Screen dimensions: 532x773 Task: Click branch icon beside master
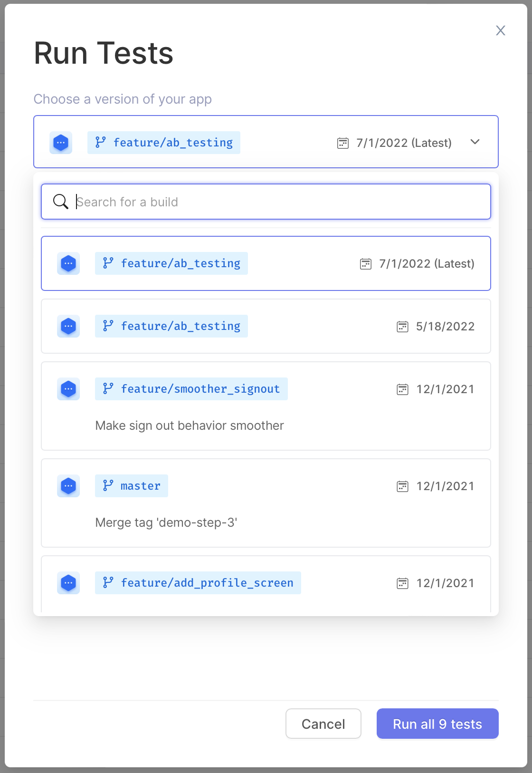tap(108, 485)
